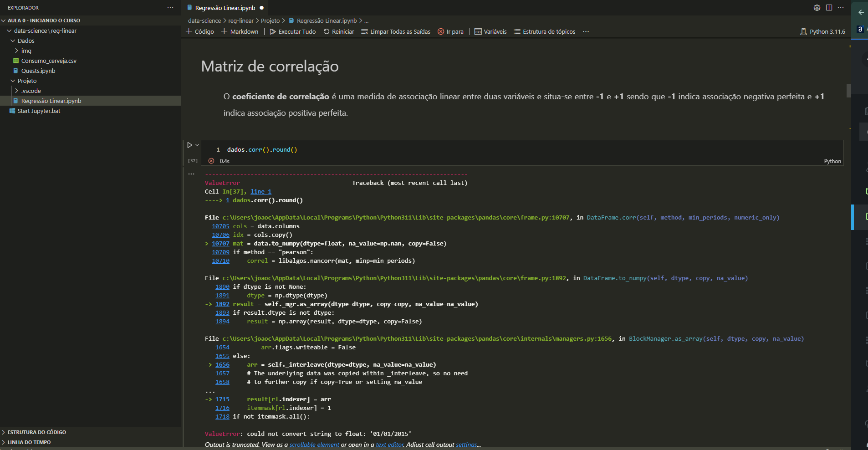Open Explorer panel more actions ellipsis

tap(170, 8)
